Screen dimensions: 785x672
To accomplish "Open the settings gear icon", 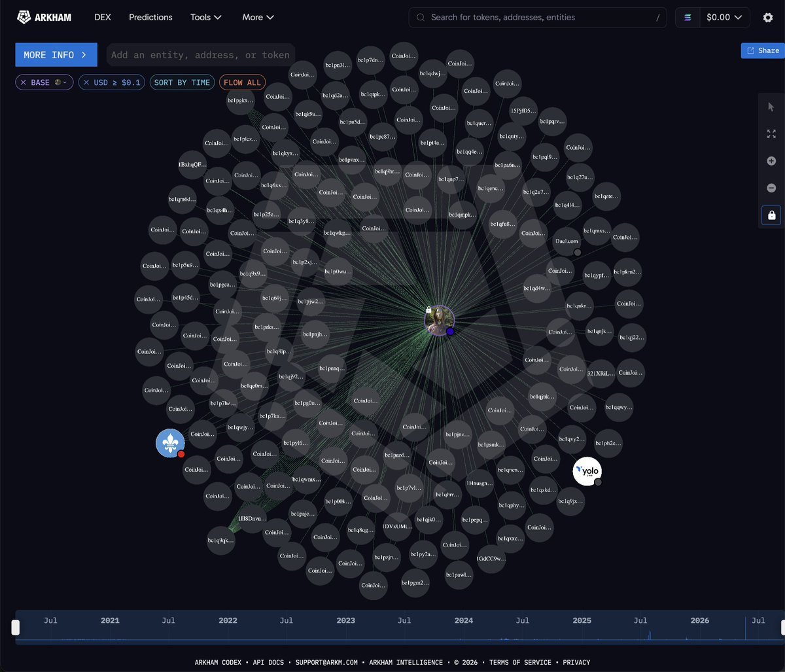I will coord(768,18).
